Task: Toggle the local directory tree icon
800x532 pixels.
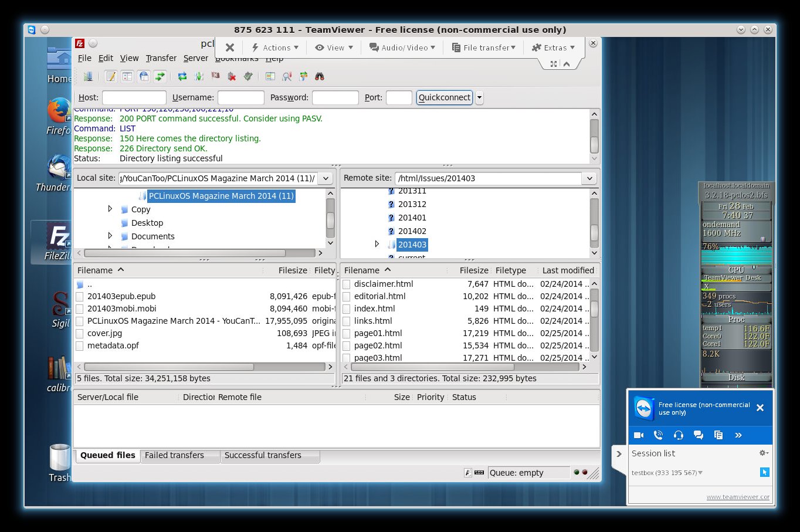Action: coord(127,76)
